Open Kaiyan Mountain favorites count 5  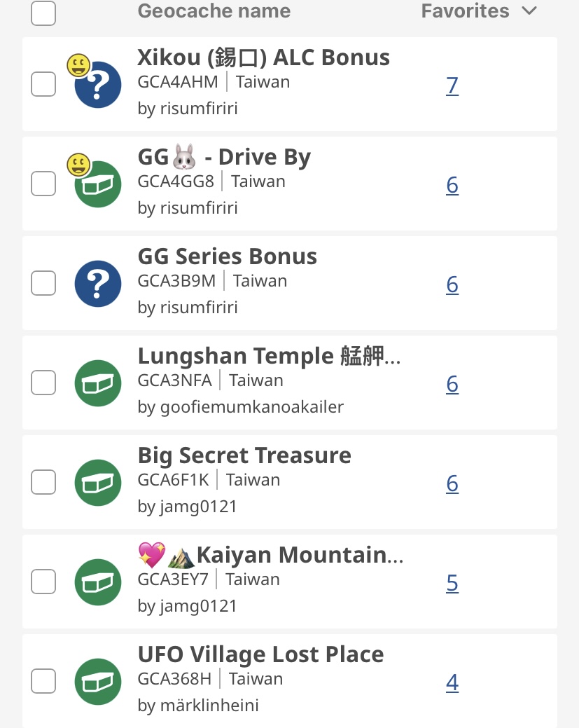452,583
